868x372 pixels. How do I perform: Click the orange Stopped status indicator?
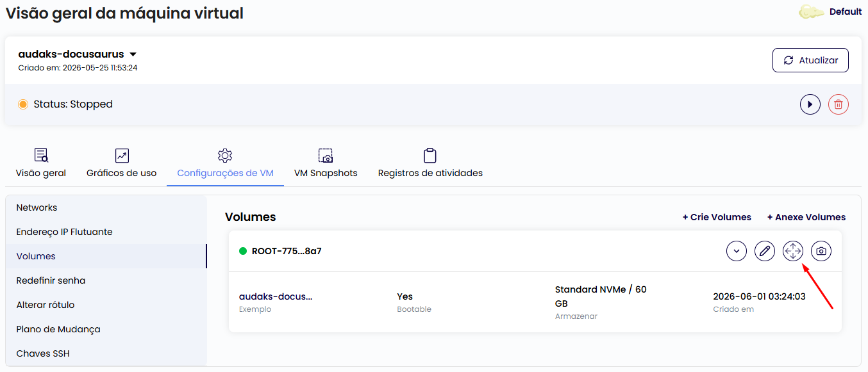(23, 104)
